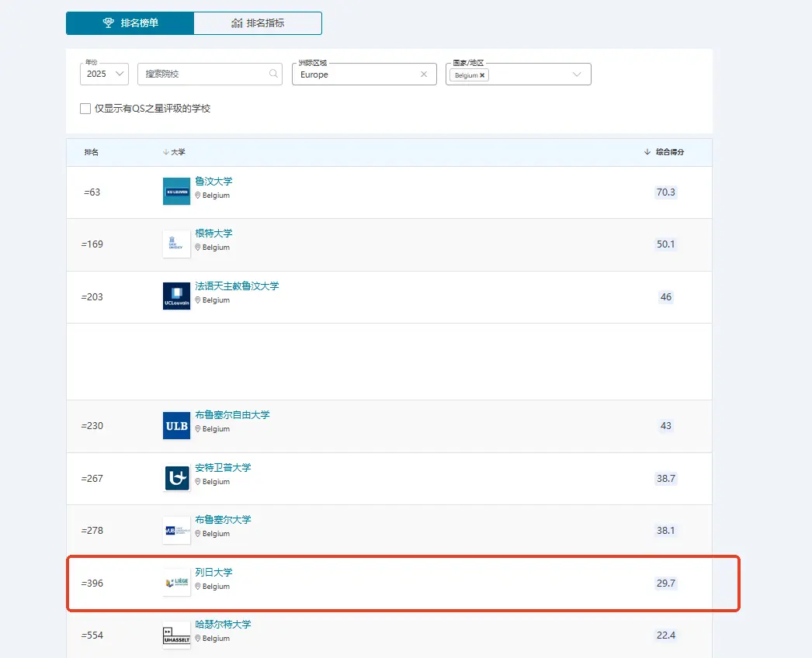Click the 38.7 score for 安特卫普大学
This screenshot has width=812, height=658.
tap(665, 479)
